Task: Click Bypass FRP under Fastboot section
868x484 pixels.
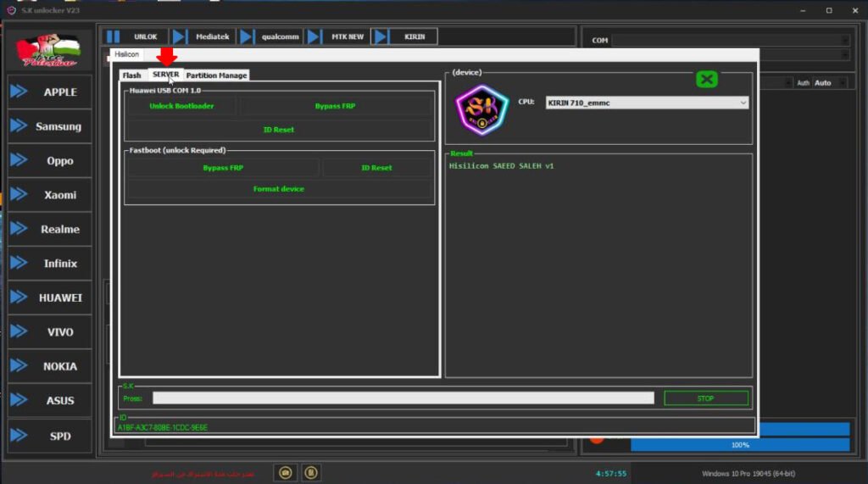Action: point(223,167)
